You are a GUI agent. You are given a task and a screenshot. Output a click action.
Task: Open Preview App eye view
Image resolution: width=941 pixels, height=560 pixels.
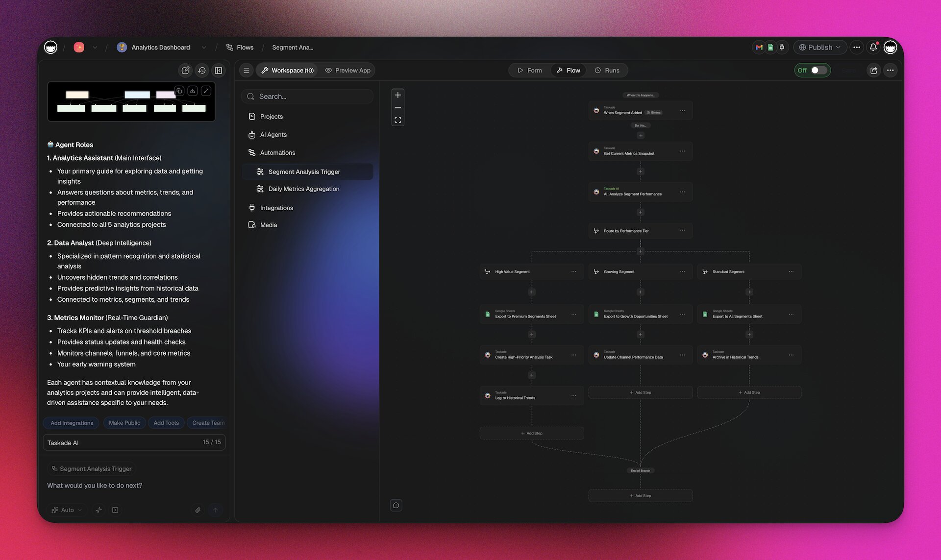[347, 71]
